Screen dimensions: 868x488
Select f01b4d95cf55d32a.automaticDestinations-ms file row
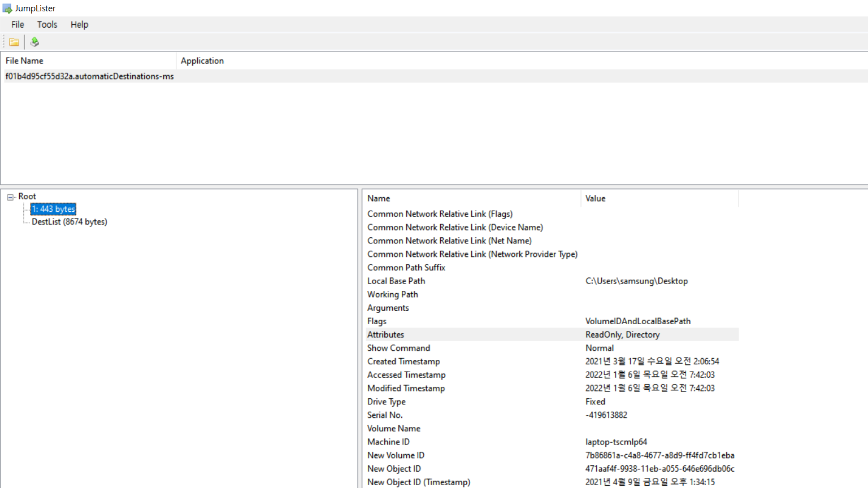(x=434, y=76)
